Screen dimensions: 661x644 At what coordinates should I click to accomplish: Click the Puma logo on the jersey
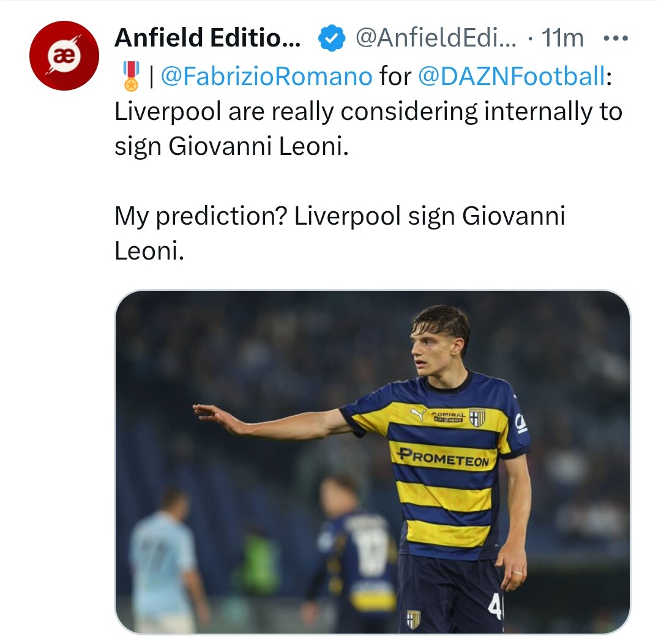[418, 414]
